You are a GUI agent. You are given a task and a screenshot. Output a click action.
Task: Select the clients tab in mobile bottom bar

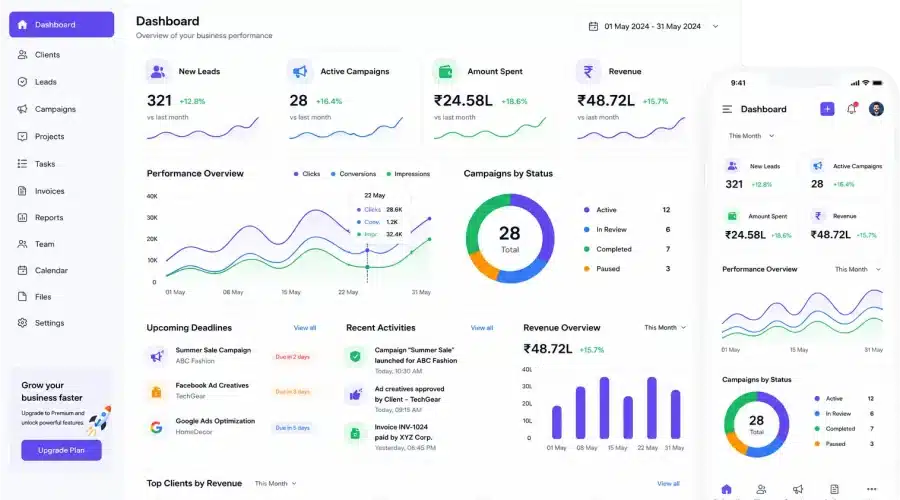pyautogui.click(x=761, y=490)
